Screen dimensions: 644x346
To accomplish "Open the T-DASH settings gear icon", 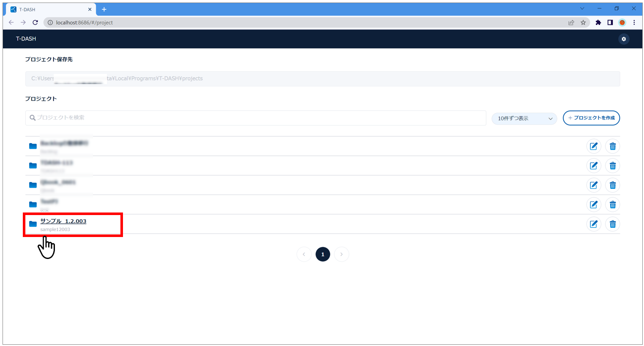I will [x=623, y=39].
